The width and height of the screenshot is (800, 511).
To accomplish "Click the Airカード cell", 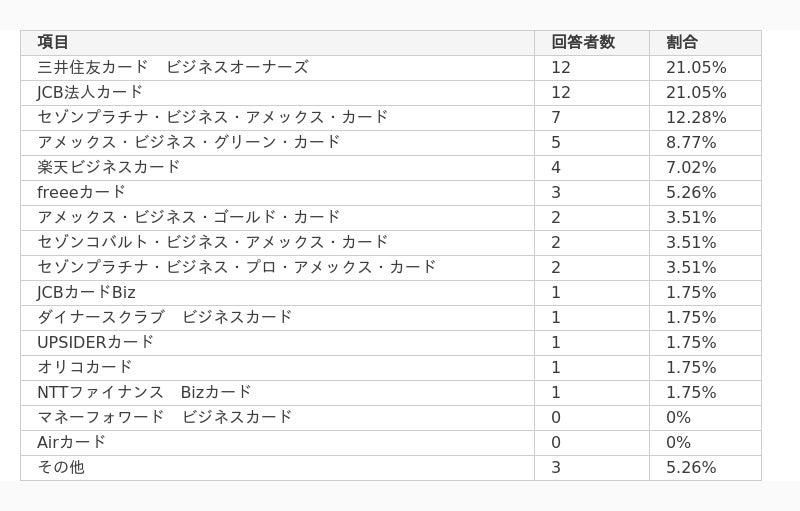I will click(x=277, y=443).
